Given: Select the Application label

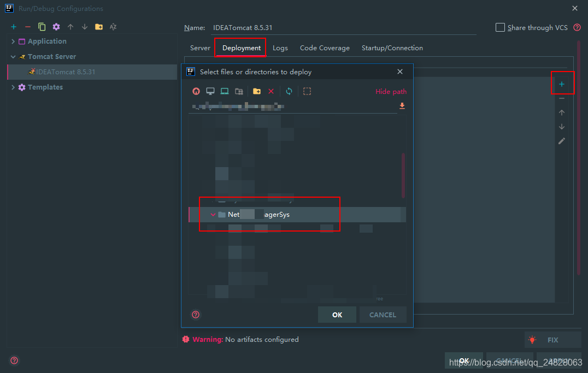Looking at the screenshot, I should pos(47,42).
